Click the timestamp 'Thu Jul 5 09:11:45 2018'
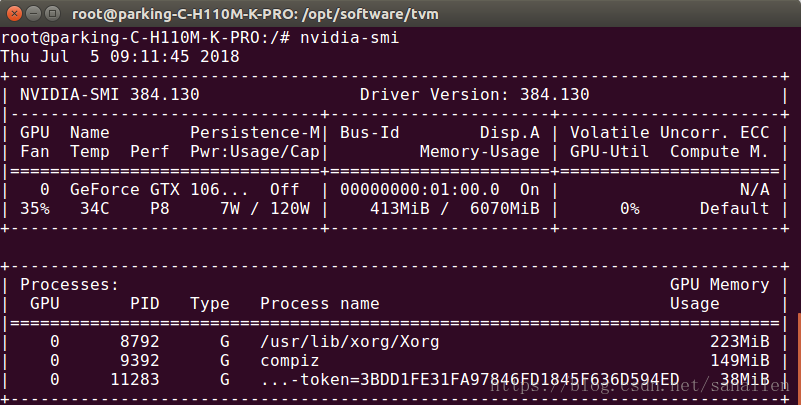The width and height of the screenshot is (801, 405). point(120,56)
